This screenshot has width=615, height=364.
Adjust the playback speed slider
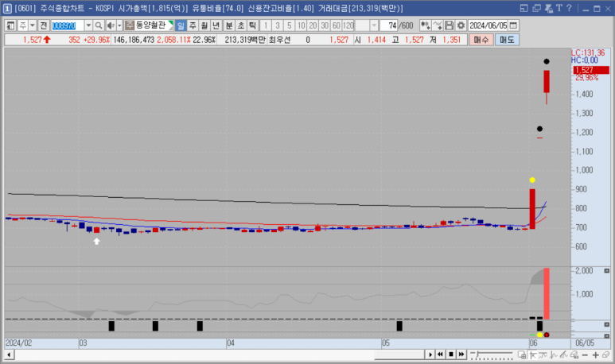pyautogui.click(x=479, y=354)
